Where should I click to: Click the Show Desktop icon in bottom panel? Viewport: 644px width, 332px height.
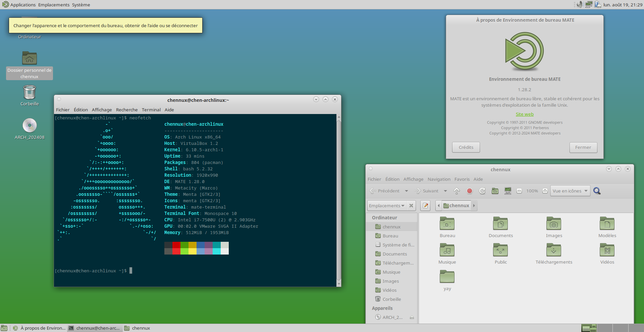(x=4, y=328)
